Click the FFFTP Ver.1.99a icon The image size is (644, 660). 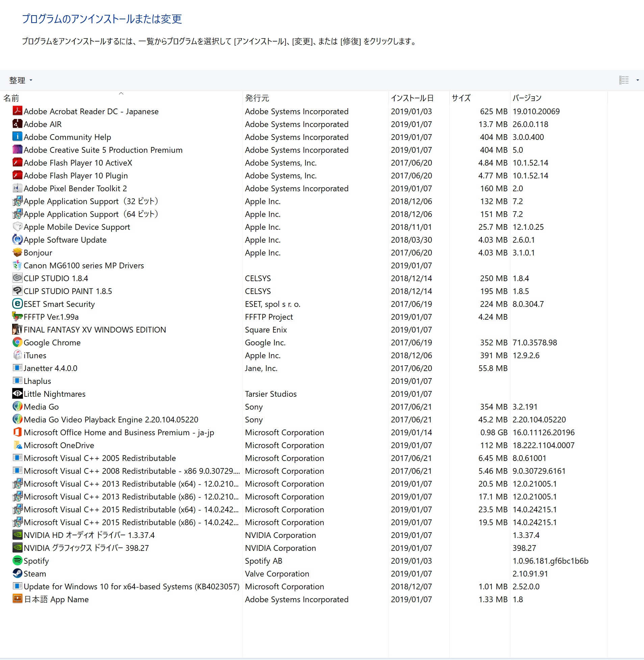click(17, 317)
